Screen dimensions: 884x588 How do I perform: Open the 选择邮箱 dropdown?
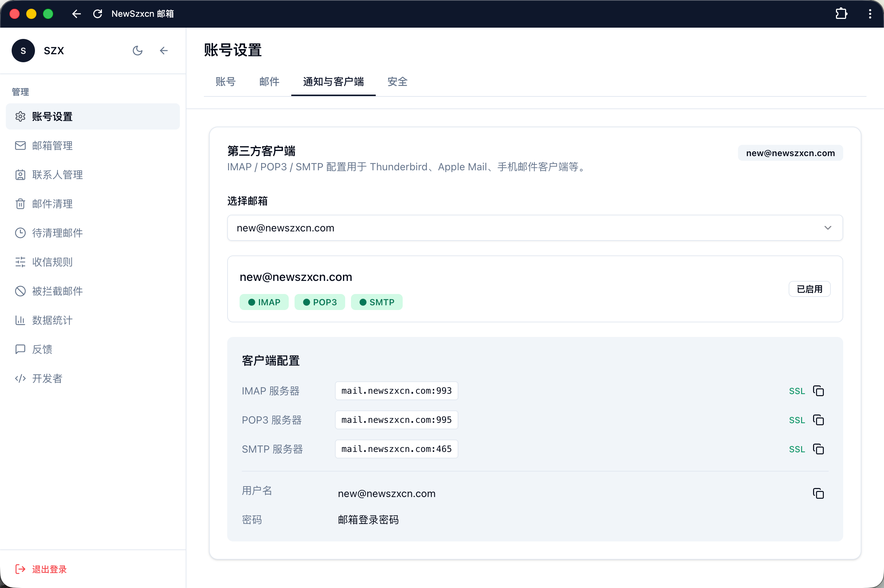point(535,228)
